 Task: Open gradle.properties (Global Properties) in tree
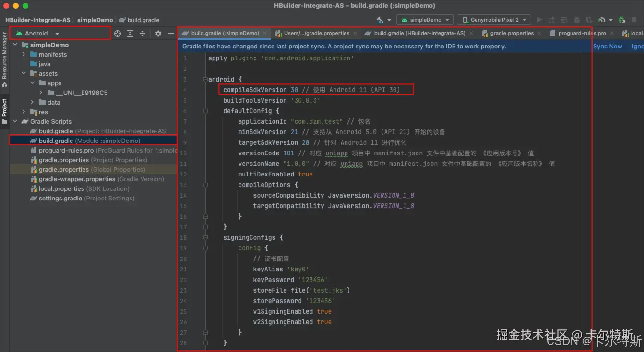tap(94, 169)
